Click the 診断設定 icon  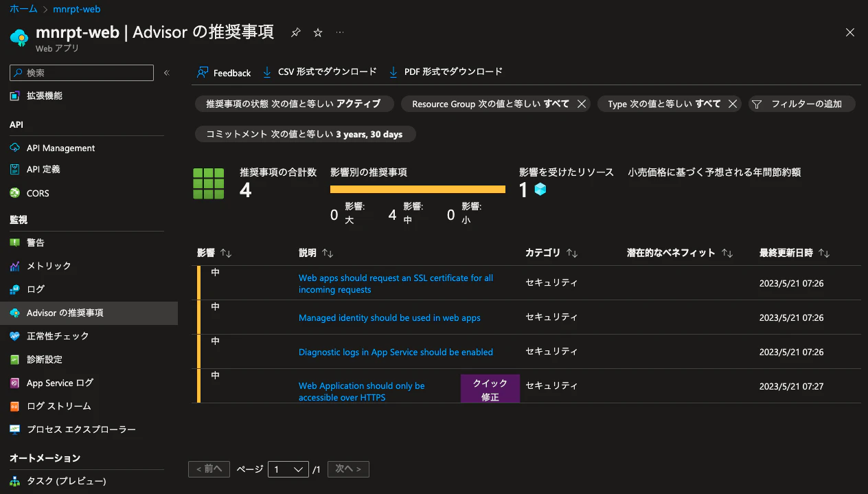(15, 359)
